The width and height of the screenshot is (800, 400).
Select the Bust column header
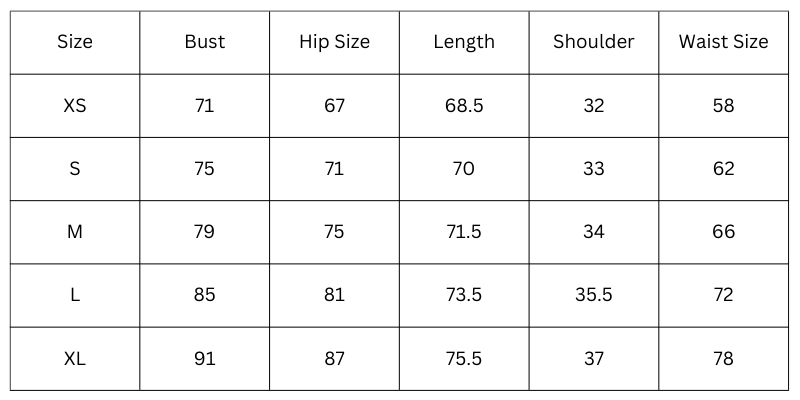click(x=205, y=42)
